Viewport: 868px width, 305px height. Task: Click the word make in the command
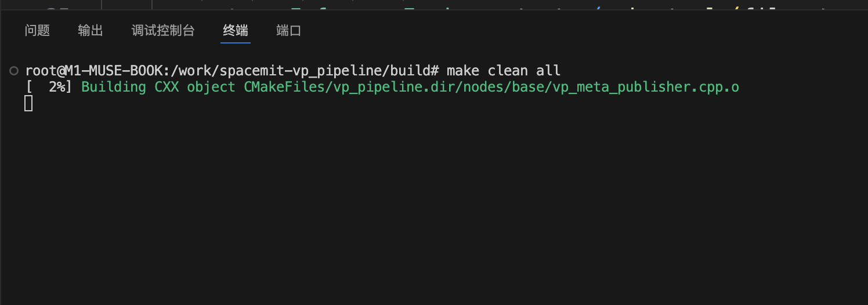463,71
